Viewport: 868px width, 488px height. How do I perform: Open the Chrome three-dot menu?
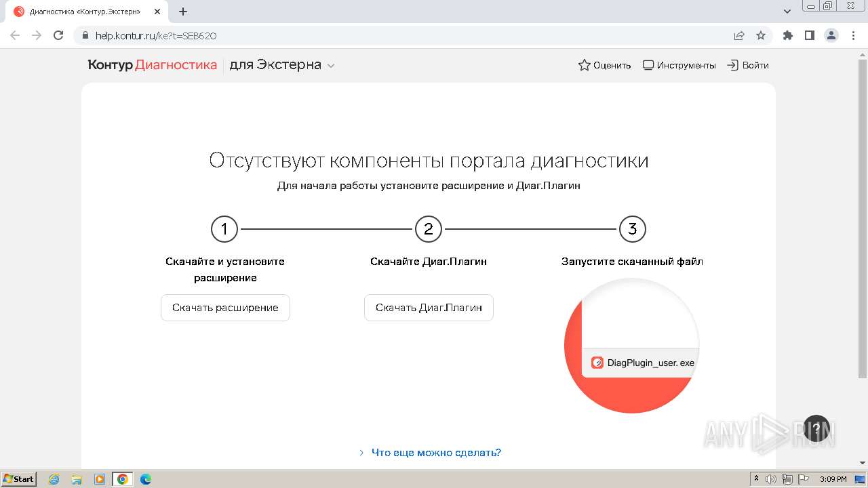(x=853, y=36)
